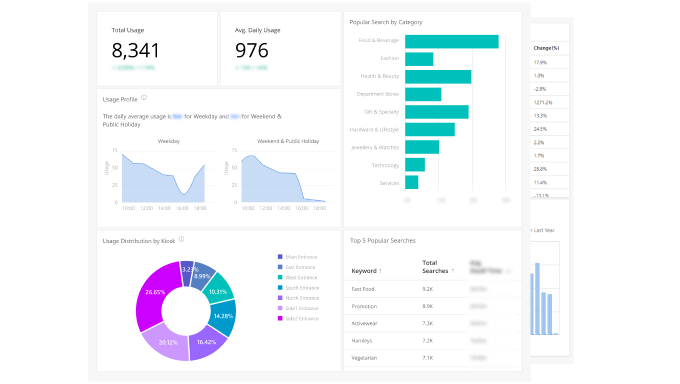
Task: Sort by the Total Searches column arrow
Action: pos(452,271)
